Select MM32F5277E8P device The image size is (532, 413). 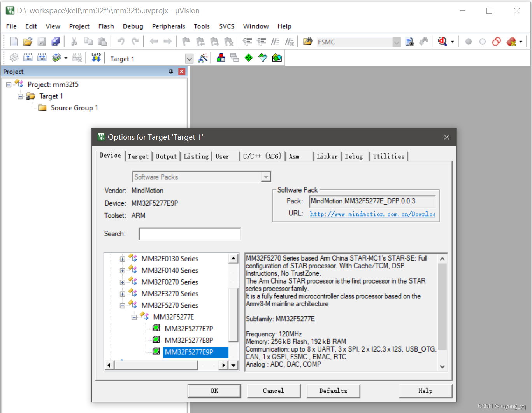189,340
